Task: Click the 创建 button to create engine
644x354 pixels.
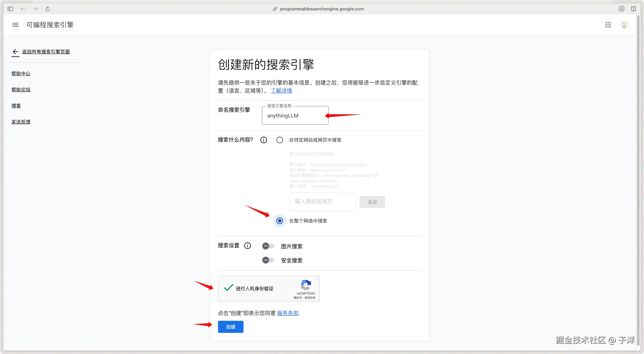Action: click(230, 326)
